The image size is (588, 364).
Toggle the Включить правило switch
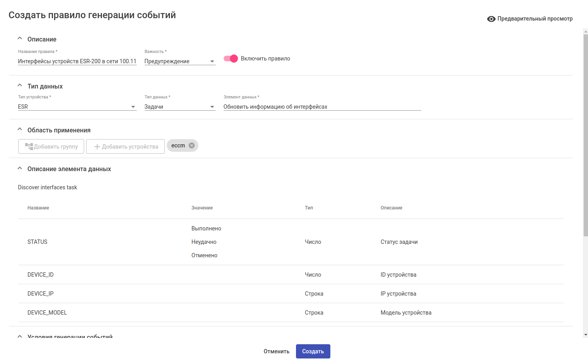pyautogui.click(x=231, y=58)
